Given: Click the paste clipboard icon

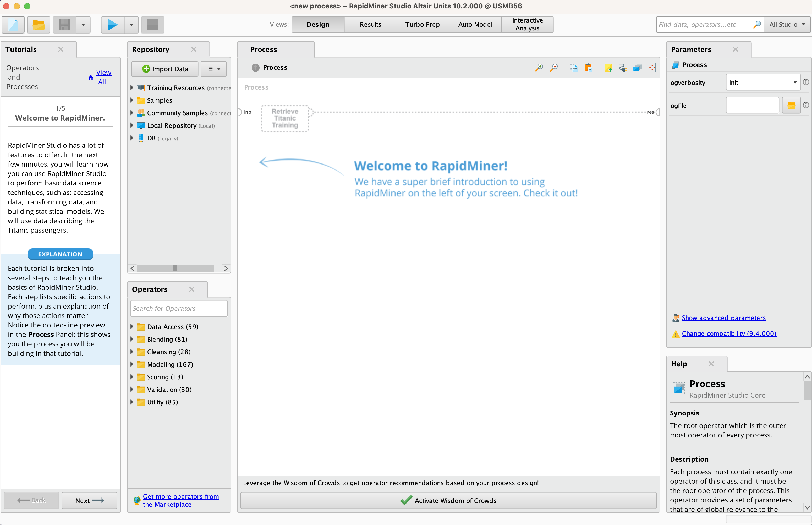Looking at the screenshot, I should pos(589,68).
